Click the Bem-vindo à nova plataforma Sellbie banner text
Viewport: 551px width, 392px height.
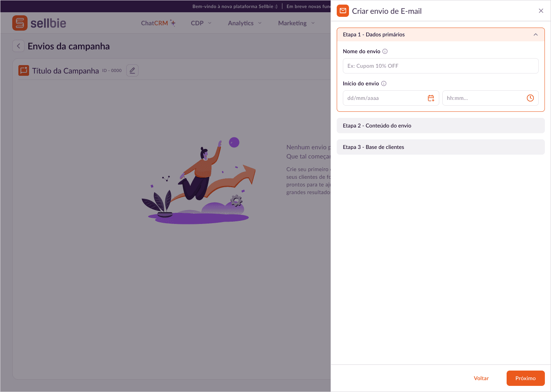pyautogui.click(x=235, y=7)
